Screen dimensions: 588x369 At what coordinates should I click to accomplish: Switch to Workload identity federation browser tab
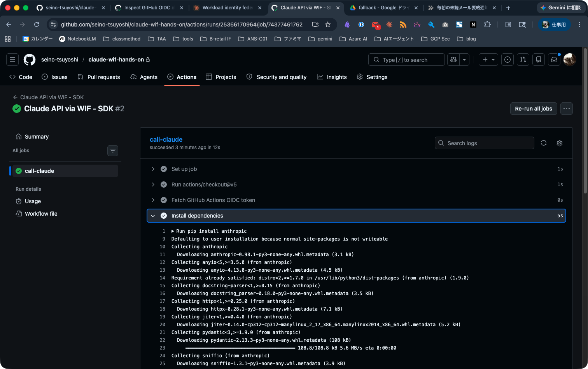pyautogui.click(x=228, y=8)
